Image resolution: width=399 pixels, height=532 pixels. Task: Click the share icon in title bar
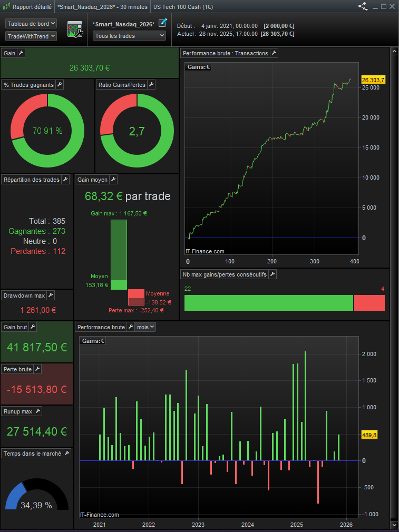pyautogui.click(x=363, y=7)
